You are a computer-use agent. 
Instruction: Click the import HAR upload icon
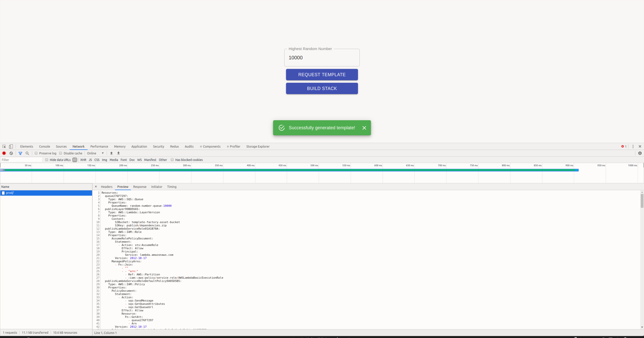tap(112, 153)
